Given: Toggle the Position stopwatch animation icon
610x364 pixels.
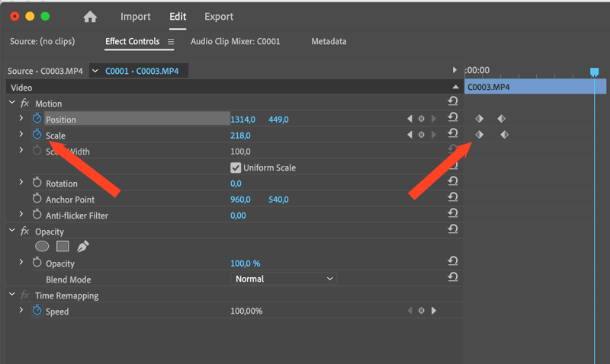Looking at the screenshot, I should 37,119.
